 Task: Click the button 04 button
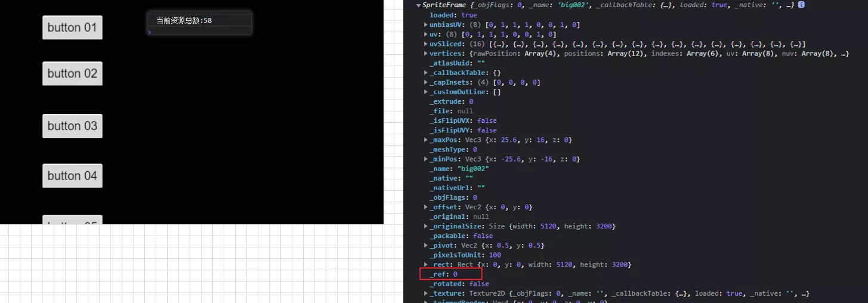point(72,176)
